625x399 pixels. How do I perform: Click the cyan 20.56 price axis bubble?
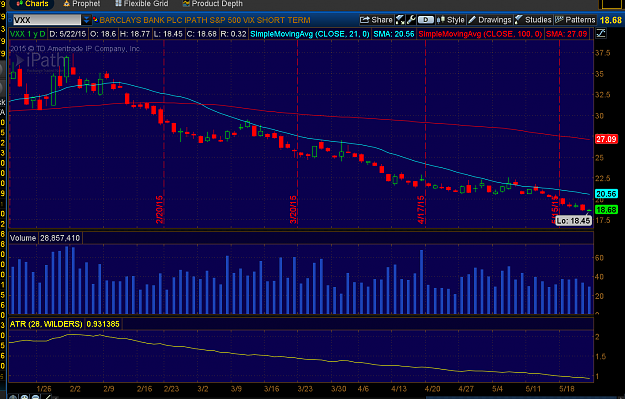[606, 194]
